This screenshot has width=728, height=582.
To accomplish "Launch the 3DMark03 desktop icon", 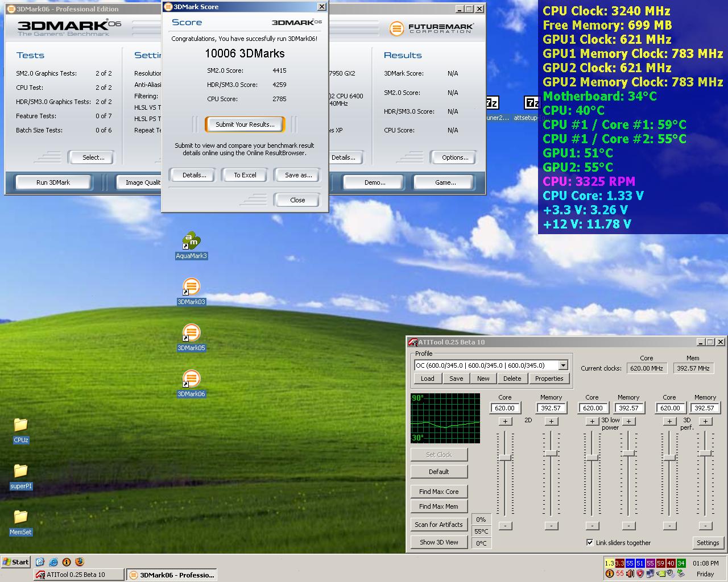I will (x=191, y=288).
